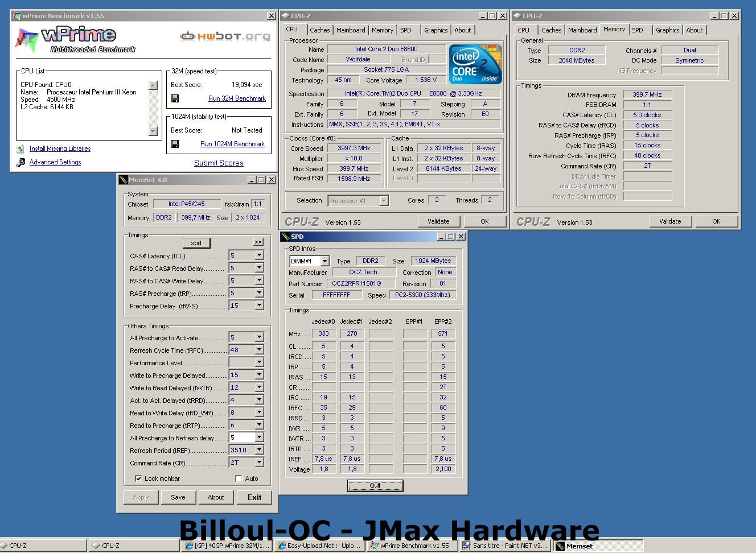Click the SPD window title bar icon

click(x=286, y=237)
